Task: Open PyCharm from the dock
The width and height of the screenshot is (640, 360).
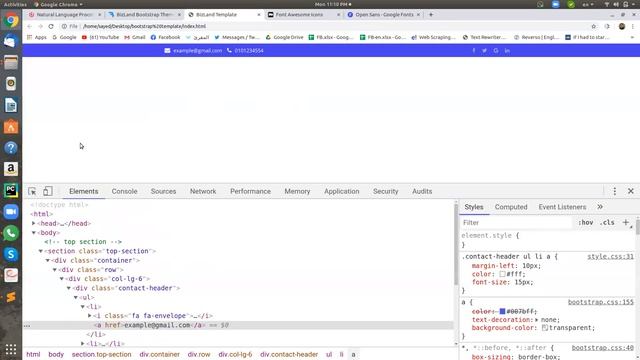Action: pyautogui.click(x=11, y=190)
